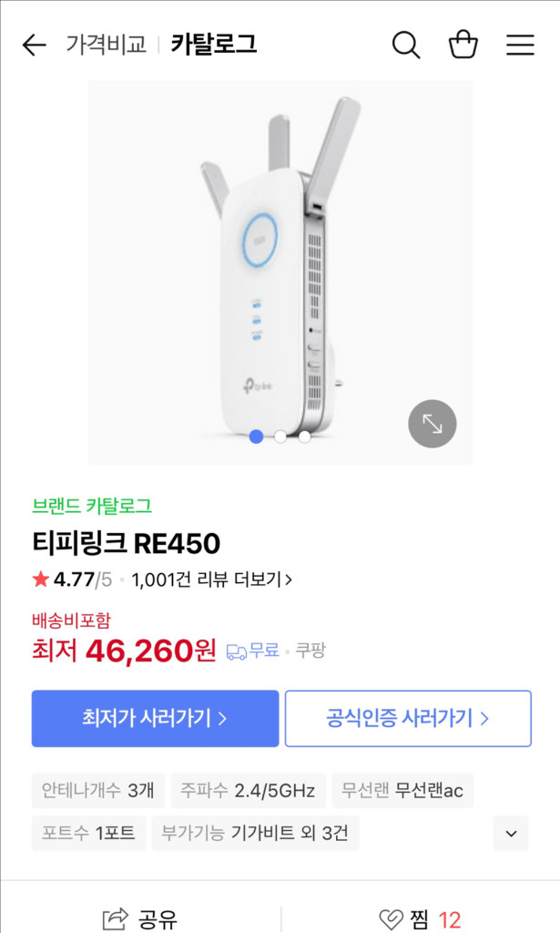Open the 부가기능 기가비트 외 3건 spec chip
The width and height of the screenshot is (560, 933).
coord(253,833)
